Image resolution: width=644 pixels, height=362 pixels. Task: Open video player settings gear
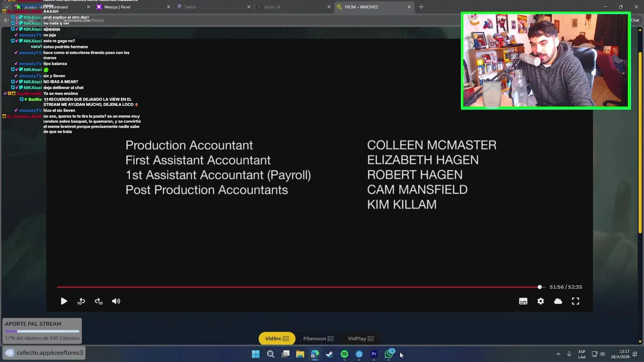coord(540,301)
